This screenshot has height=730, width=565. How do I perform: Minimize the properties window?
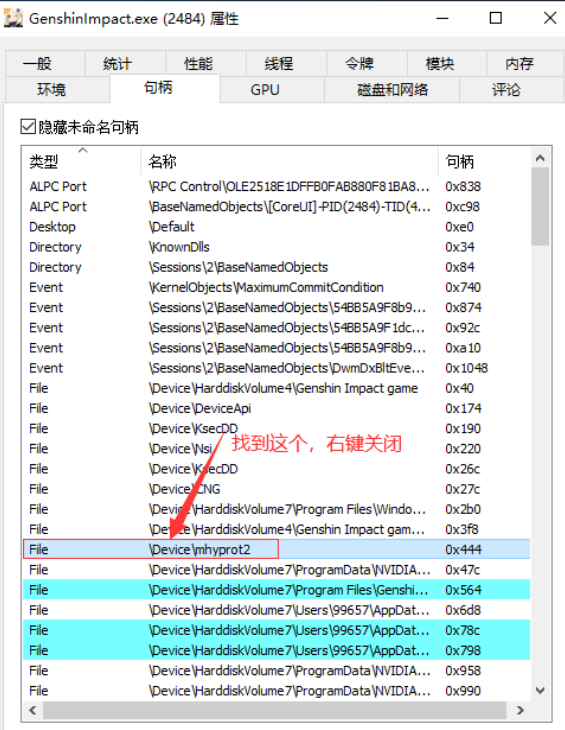[442, 18]
